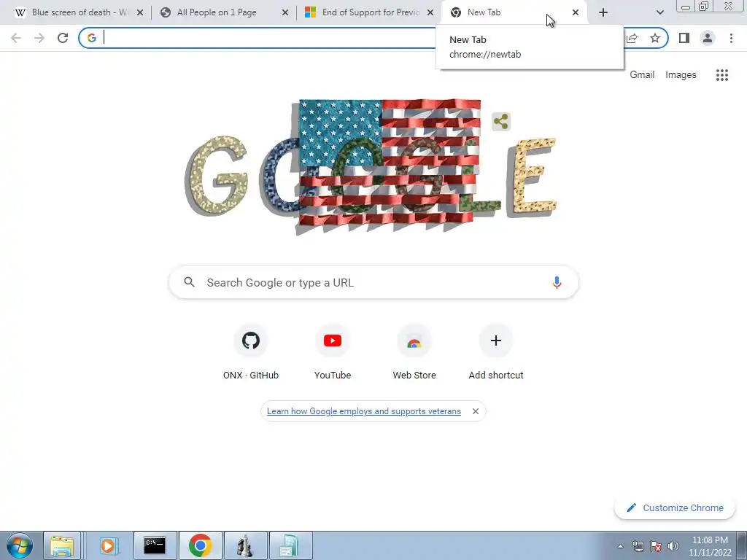Open Windows Explorer from the taskbar
The width and height of the screenshot is (747, 560).
click(63, 545)
